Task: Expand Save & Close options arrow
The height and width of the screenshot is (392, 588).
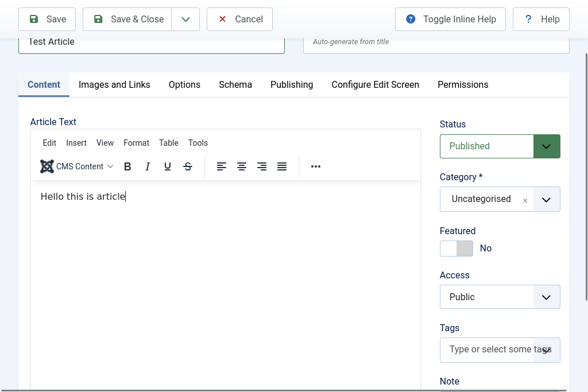Action: [185, 20]
